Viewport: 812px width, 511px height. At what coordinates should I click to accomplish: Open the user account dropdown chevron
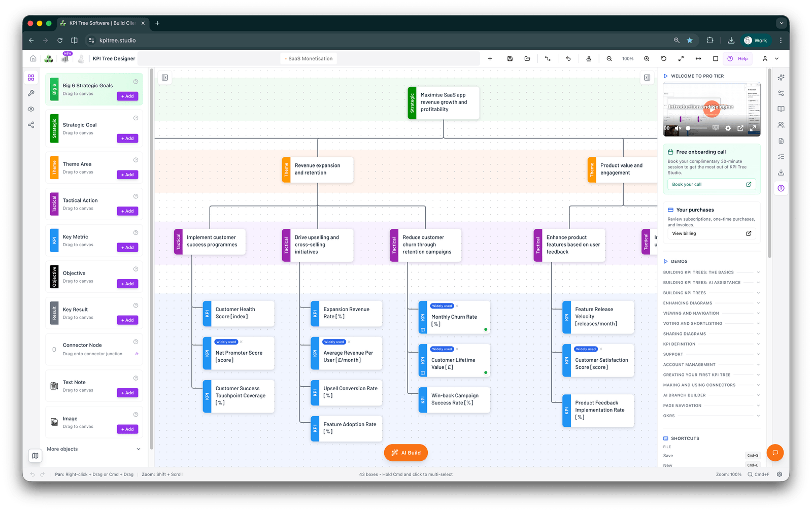click(776, 59)
